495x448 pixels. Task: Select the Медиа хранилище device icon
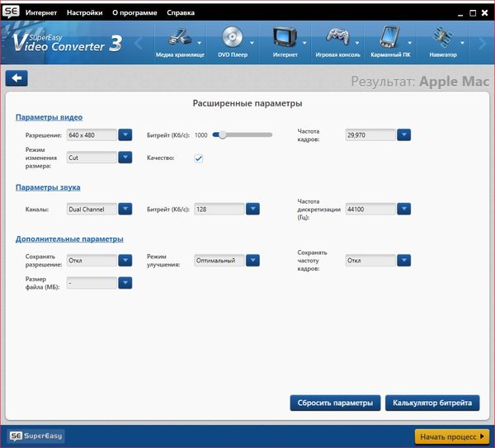[x=179, y=37]
